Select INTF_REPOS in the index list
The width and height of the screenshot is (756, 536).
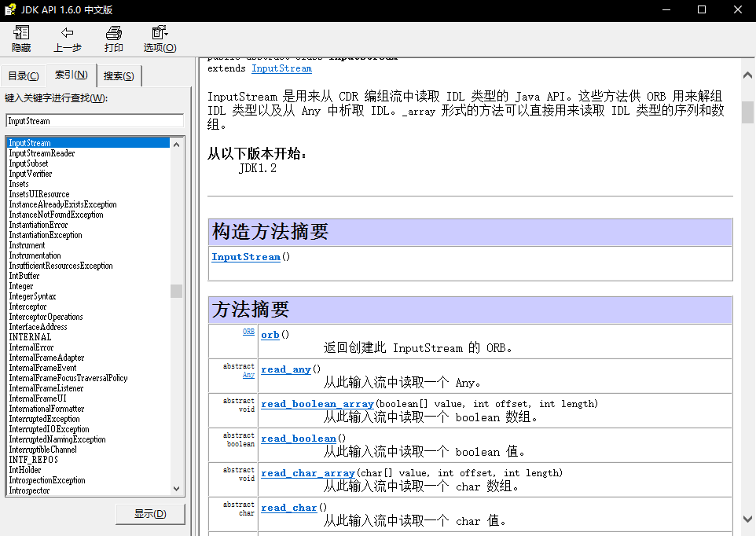[x=33, y=460]
